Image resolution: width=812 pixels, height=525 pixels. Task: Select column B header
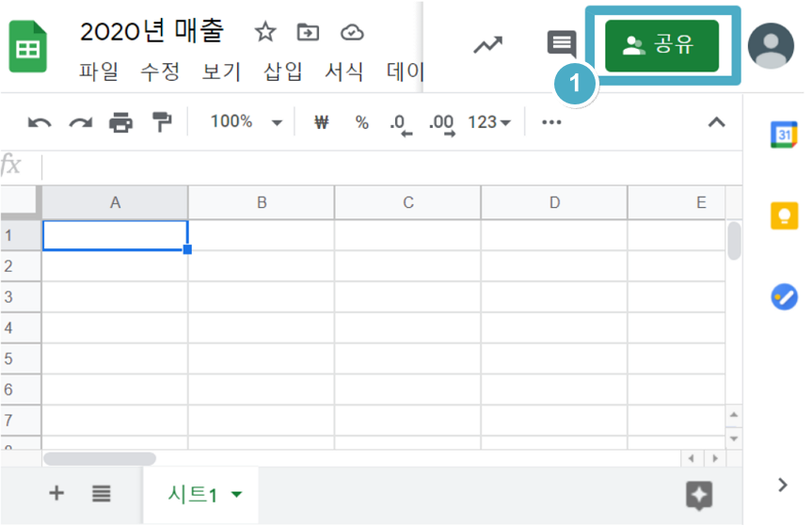(x=262, y=202)
